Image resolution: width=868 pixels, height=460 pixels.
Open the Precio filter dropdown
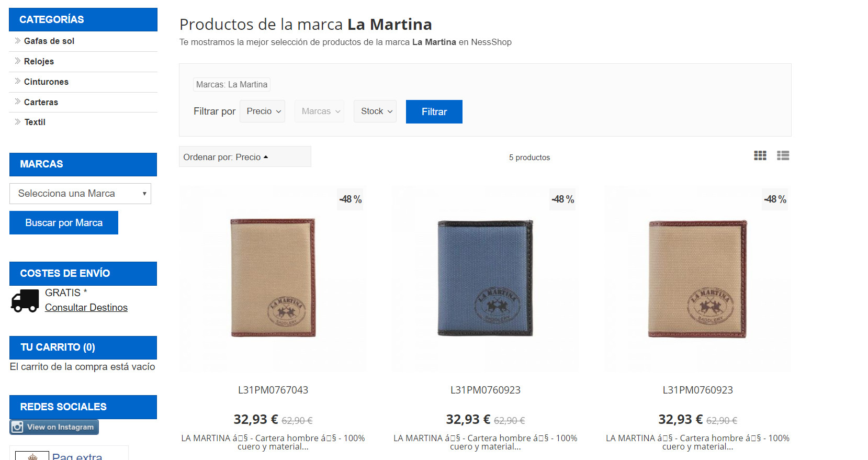click(x=262, y=111)
